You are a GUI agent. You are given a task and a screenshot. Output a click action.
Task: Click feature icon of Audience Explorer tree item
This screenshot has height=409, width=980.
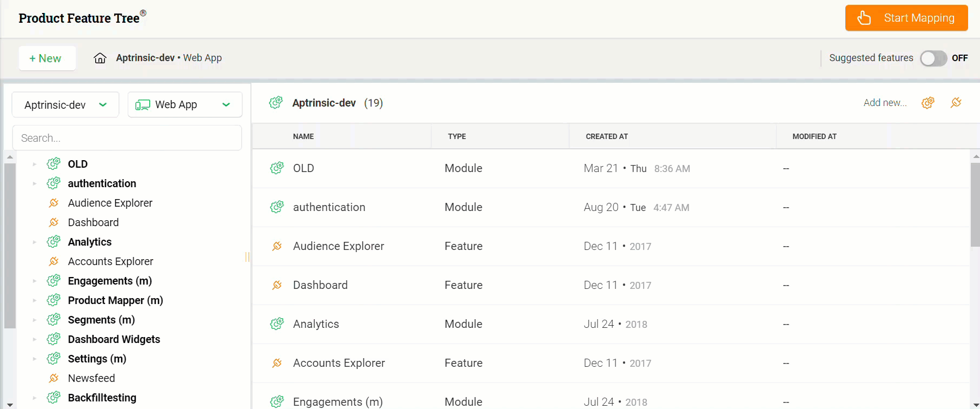(x=54, y=203)
